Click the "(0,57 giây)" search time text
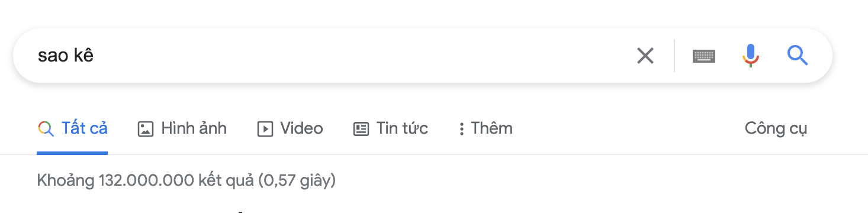Screen dimensions: 868x213 tap(297, 180)
